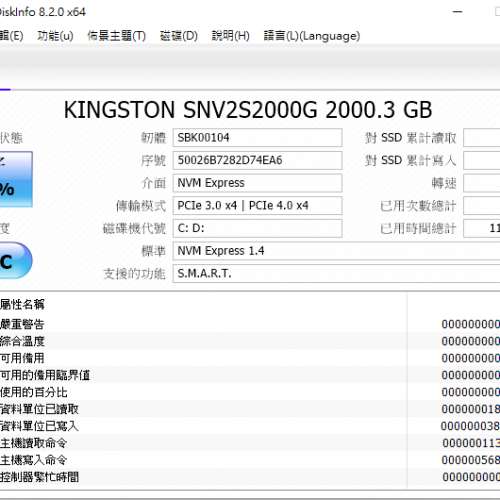
Task: Select serial number field 50026B7282D74EA6
Action: coord(257,160)
